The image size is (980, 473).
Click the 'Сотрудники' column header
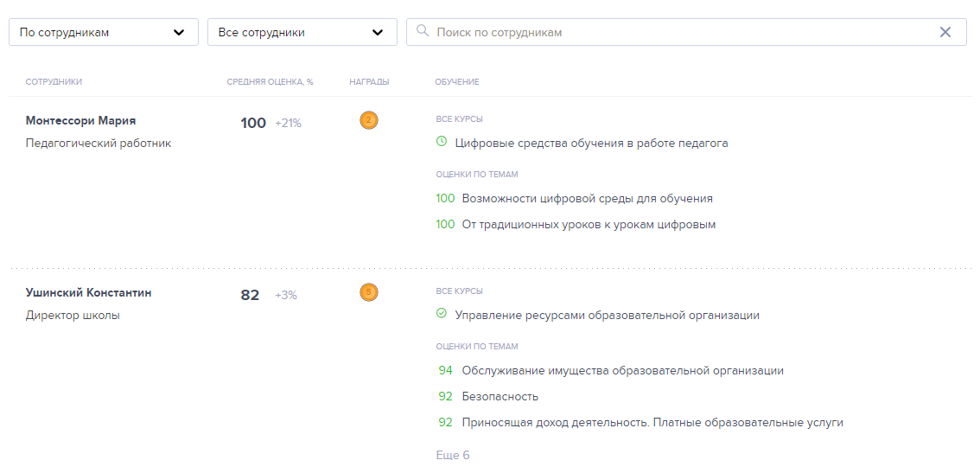click(54, 82)
